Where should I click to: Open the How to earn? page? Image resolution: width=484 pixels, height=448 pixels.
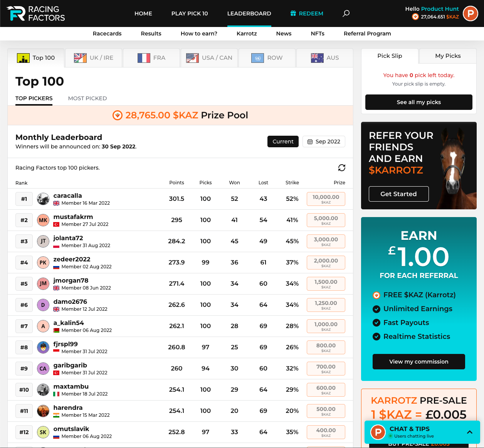point(199,34)
